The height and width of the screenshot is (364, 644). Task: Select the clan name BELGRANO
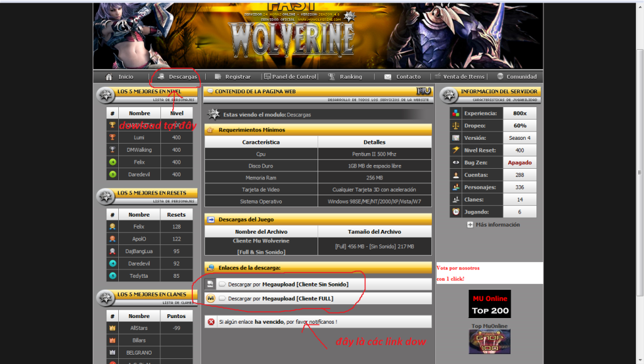click(139, 353)
